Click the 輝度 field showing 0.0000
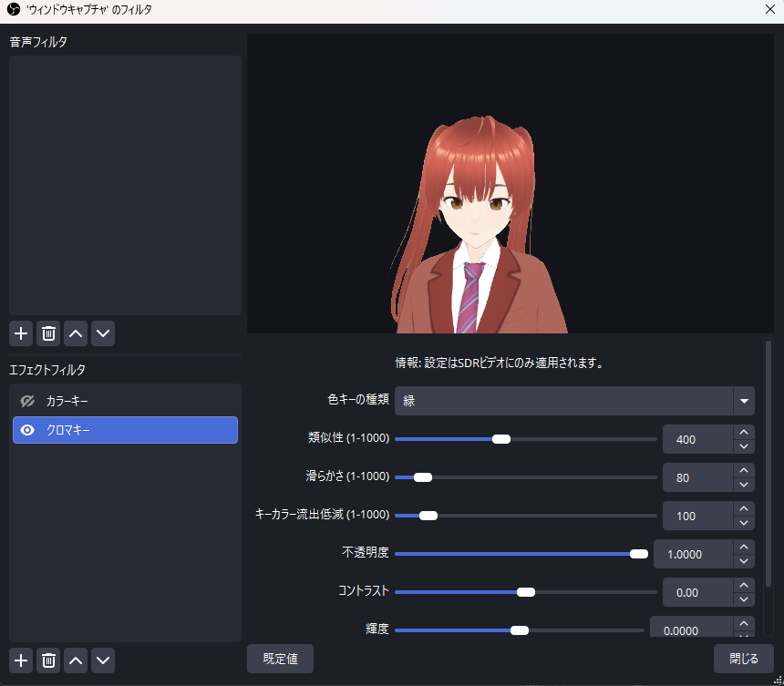This screenshot has height=686, width=784. (692, 628)
